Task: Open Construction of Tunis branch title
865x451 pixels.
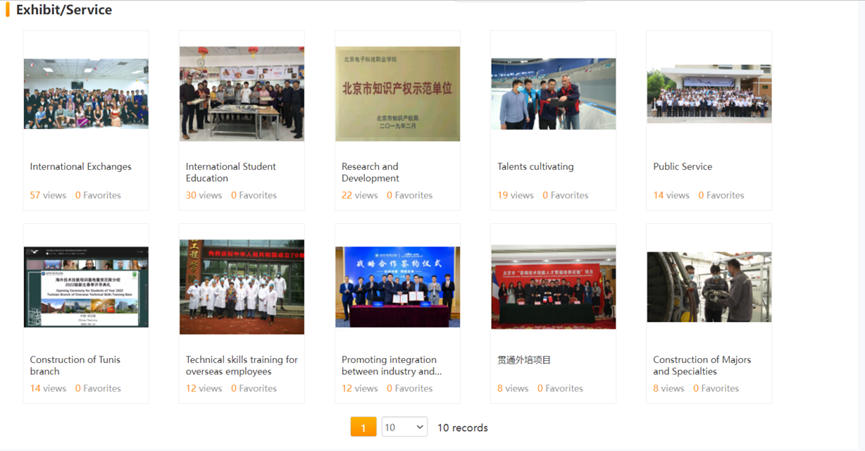Action: click(79, 360)
